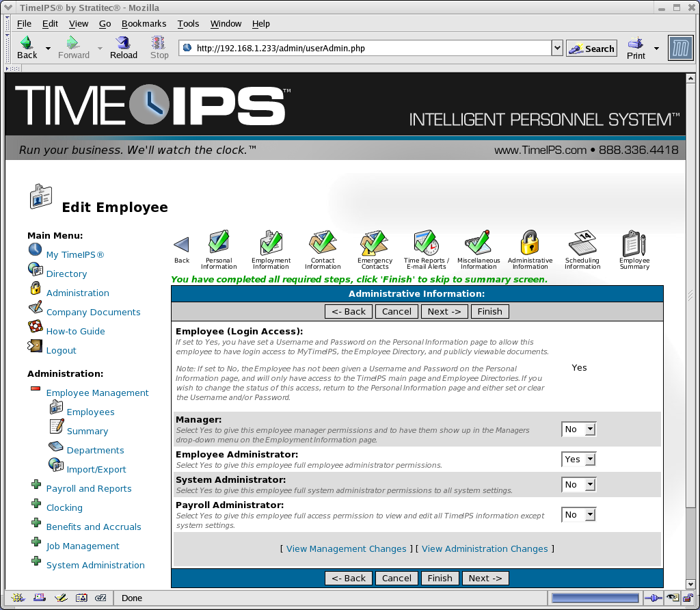700x610 pixels.
Task: Expand the System Administration section
Action: point(36,561)
